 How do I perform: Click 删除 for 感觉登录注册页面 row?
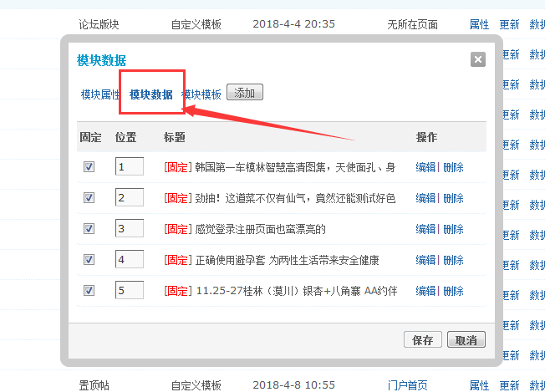click(453, 229)
